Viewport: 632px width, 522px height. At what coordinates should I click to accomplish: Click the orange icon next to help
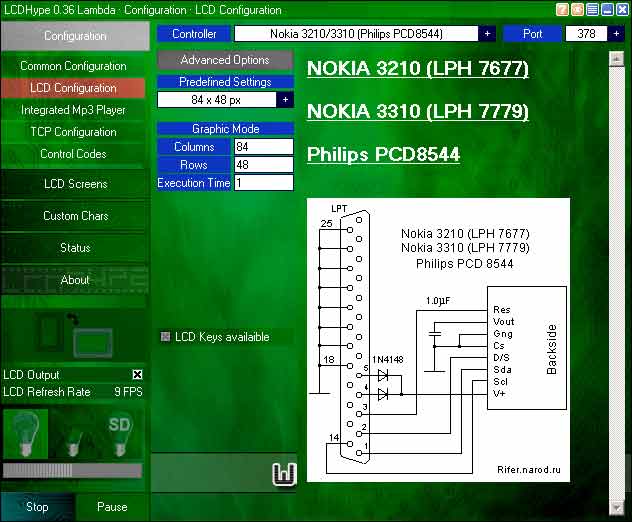click(577, 9)
